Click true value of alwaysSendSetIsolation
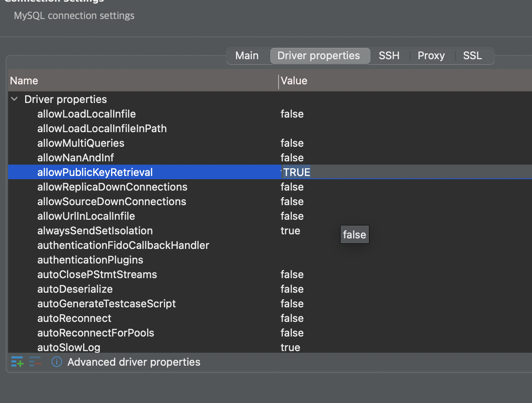This screenshot has height=403, width=532. [x=290, y=231]
